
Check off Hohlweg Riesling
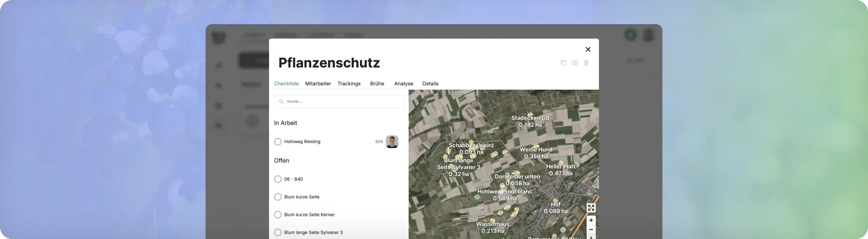pyautogui.click(x=278, y=142)
